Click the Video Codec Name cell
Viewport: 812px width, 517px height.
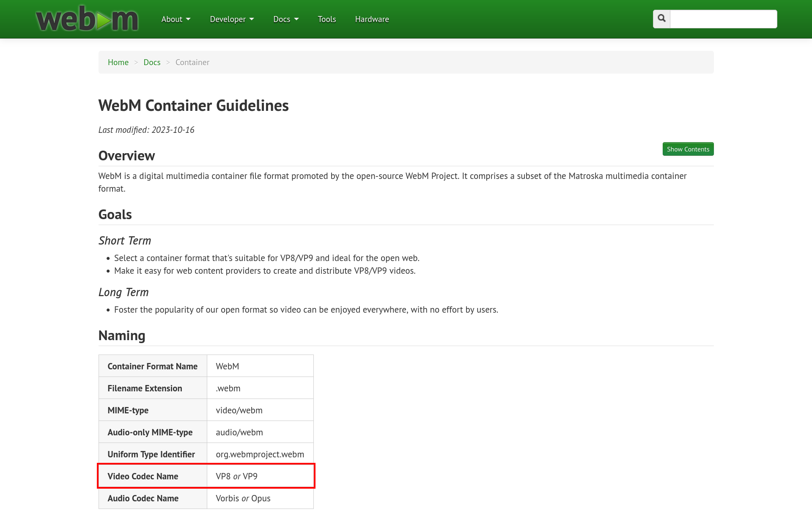[x=153, y=476]
